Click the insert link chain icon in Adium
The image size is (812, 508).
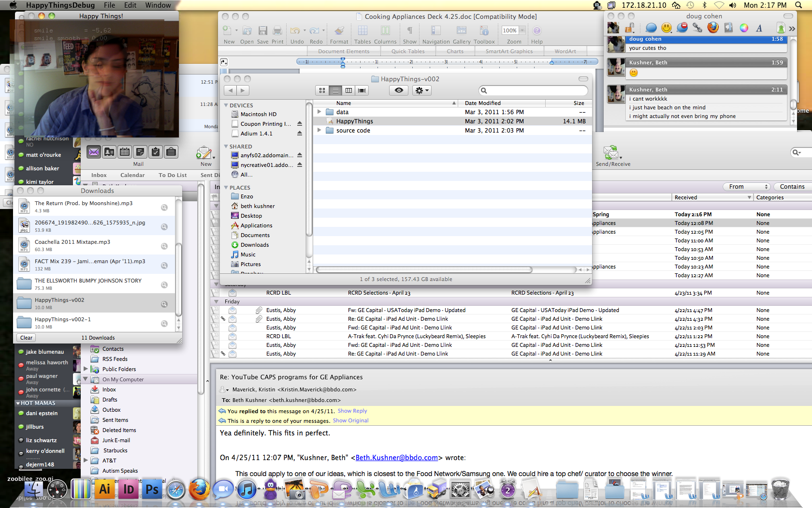click(x=697, y=28)
